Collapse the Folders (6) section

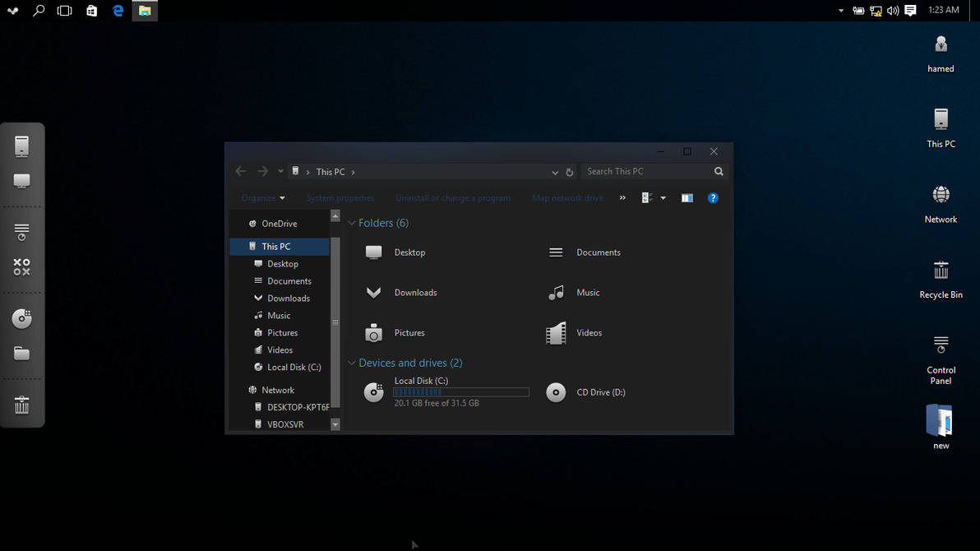coord(352,223)
